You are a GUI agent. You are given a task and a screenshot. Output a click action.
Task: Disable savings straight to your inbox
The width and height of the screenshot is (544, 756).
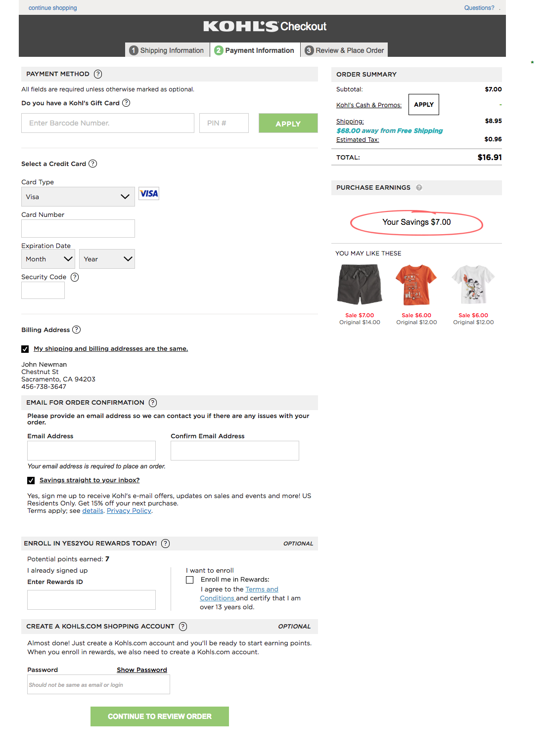click(x=30, y=480)
